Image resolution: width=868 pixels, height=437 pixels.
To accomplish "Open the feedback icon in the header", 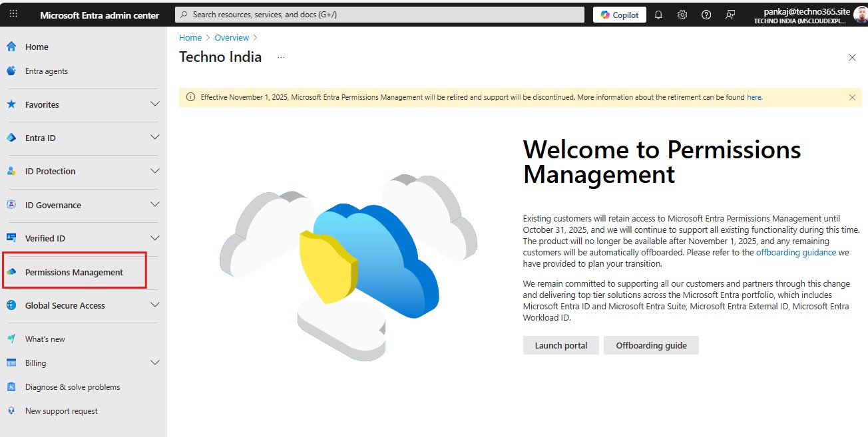I will click(x=730, y=15).
